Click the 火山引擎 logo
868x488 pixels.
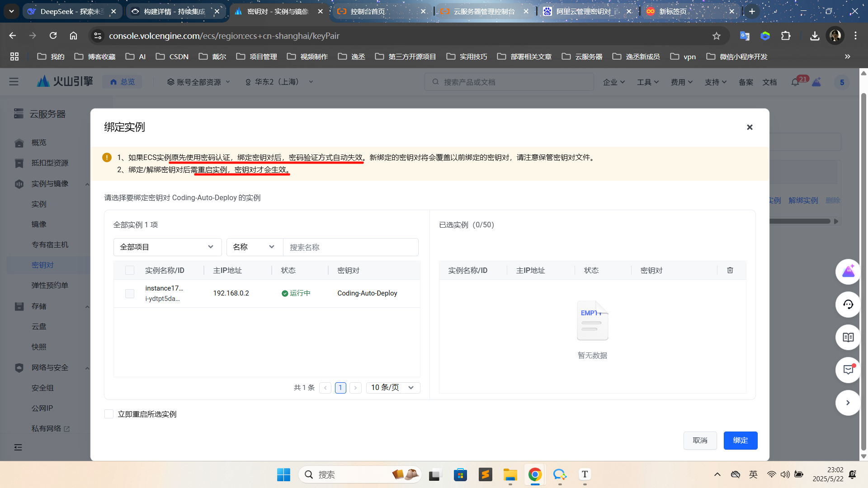click(x=65, y=81)
